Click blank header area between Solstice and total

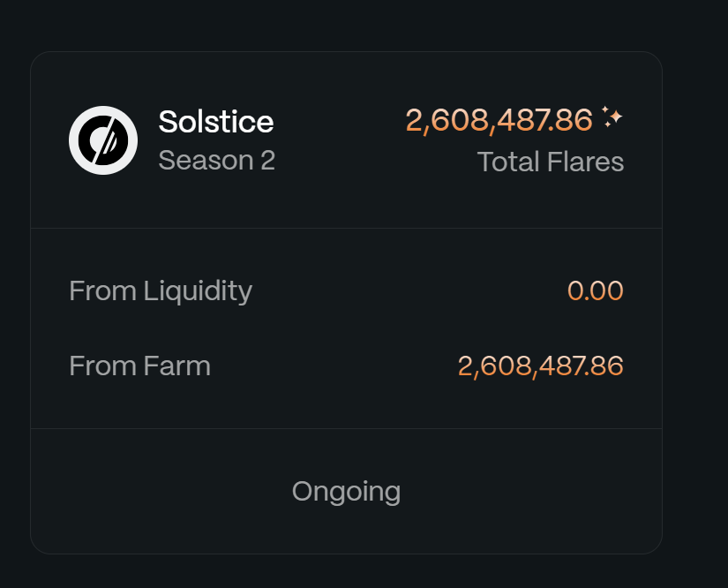pyautogui.click(x=340, y=139)
